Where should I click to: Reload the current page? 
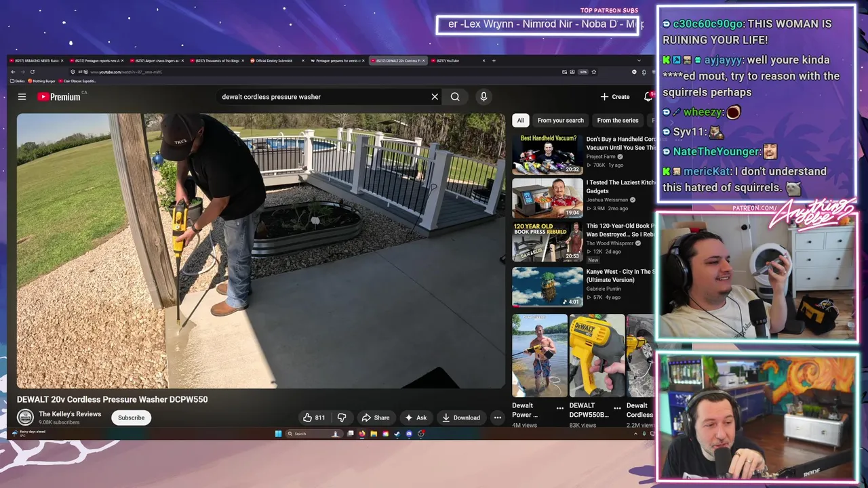(32, 72)
